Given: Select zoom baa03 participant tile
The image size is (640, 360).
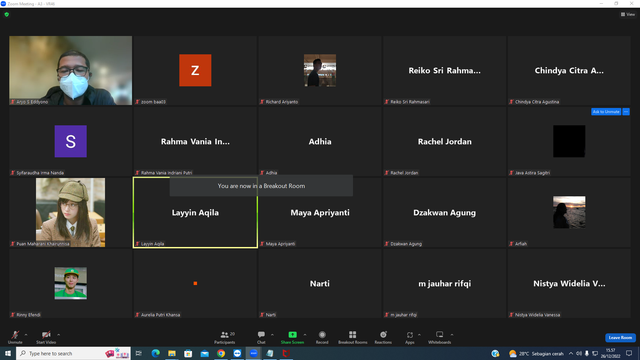Looking at the screenshot, I should pos(195,70).
